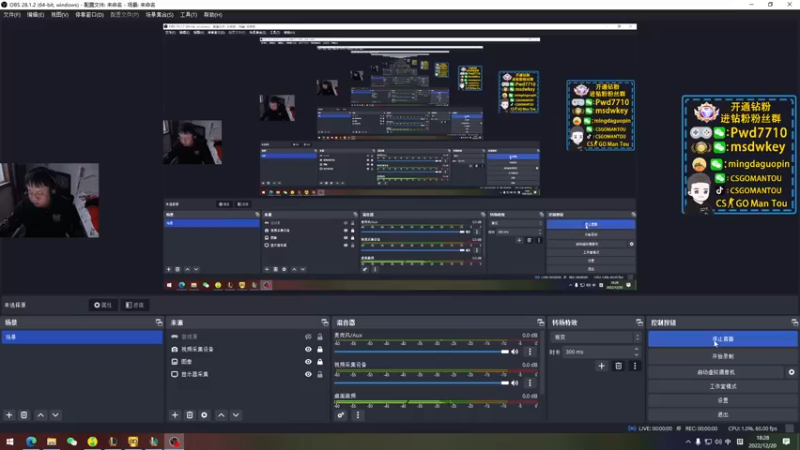The image size is (800, 450).
Task: Mute the 麦克风/Aux speaker icon
Action: click(515, 352)
